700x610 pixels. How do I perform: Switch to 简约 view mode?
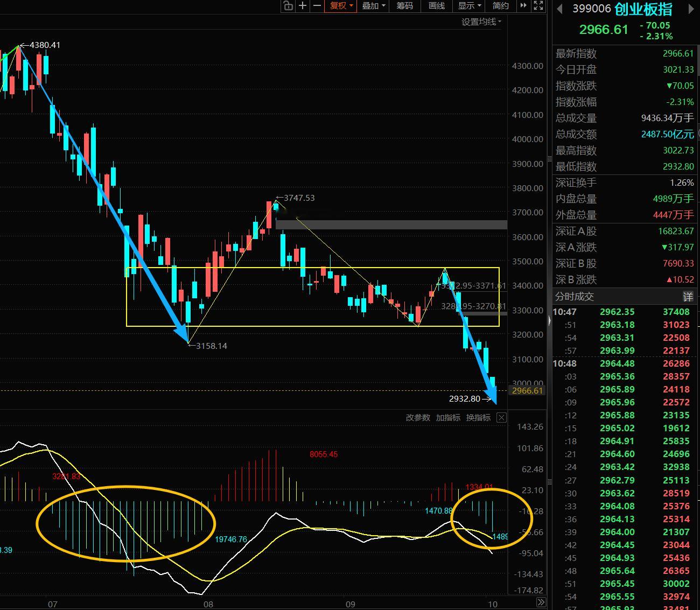500,6
